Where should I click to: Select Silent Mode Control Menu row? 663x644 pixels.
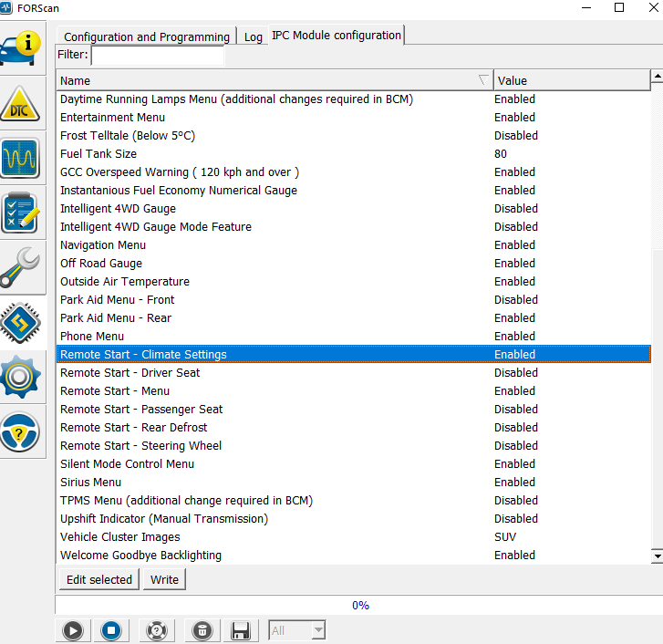point(354,464)
